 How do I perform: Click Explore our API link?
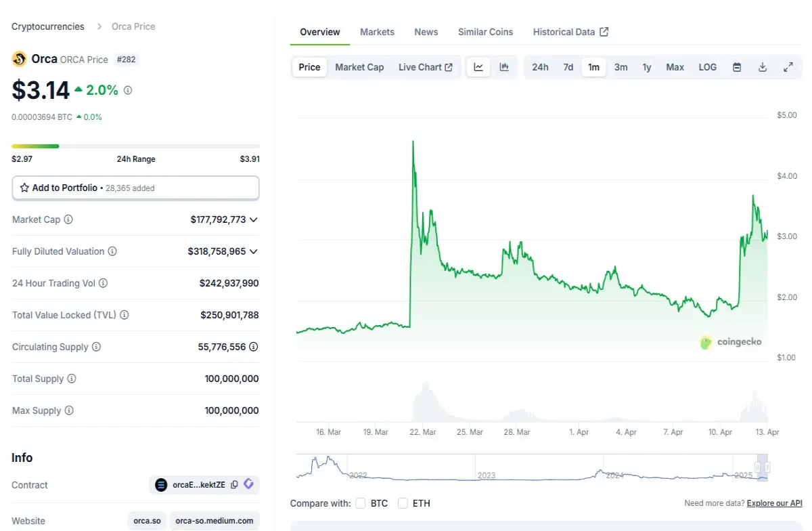pyautogui.click(x=775, y=503)
